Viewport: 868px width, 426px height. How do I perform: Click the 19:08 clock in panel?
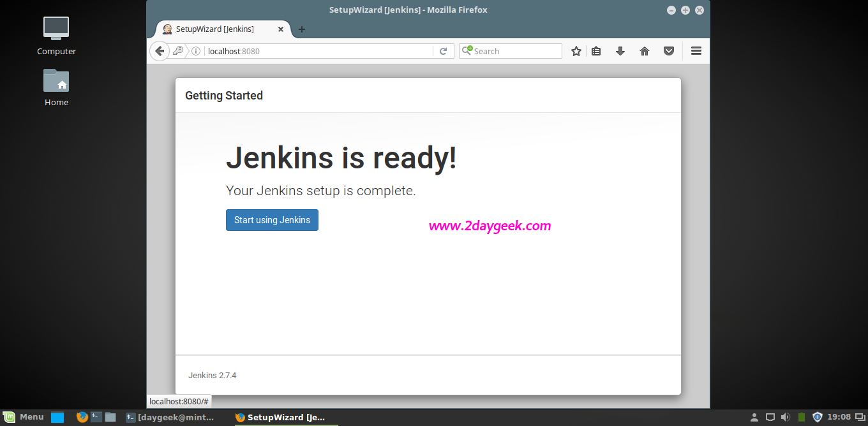(839, 417)
